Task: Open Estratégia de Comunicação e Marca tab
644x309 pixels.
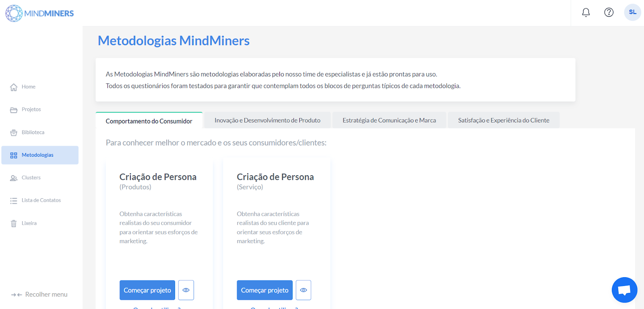Action: coord(389,120)
